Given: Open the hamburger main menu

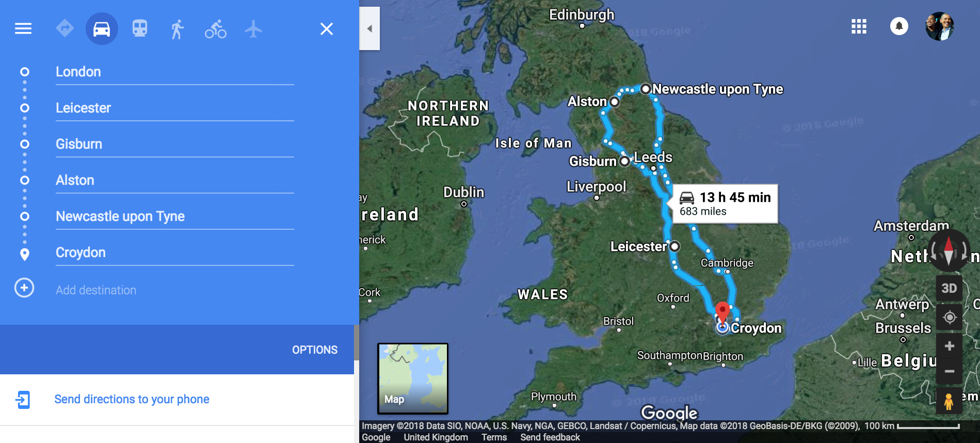Looking at the screenshot, I should pos(23,29).
